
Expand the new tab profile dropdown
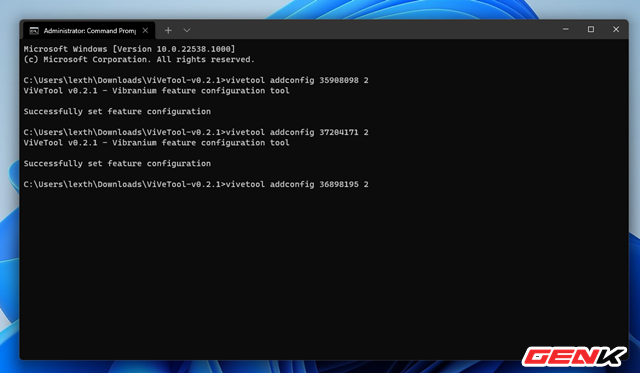[x=187, y=30]
